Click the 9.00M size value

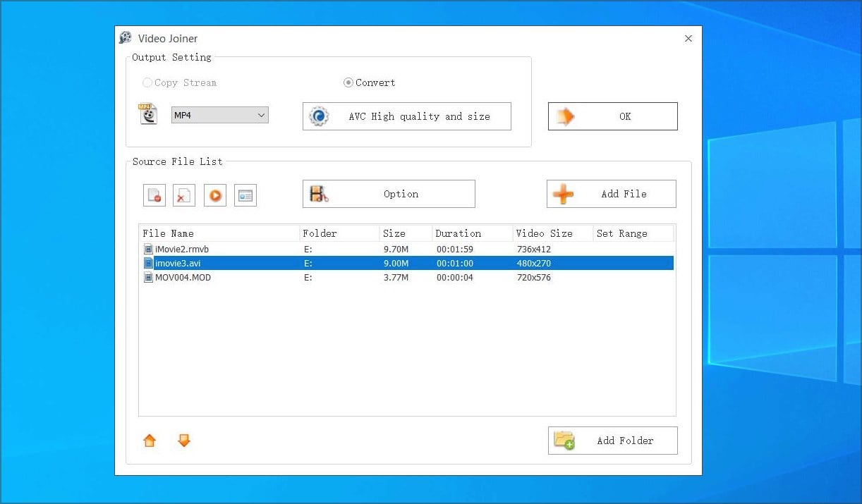coord(394,263)
